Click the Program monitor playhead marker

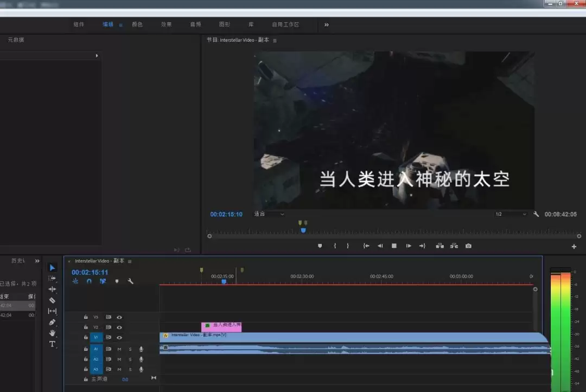tap(303, 231)
